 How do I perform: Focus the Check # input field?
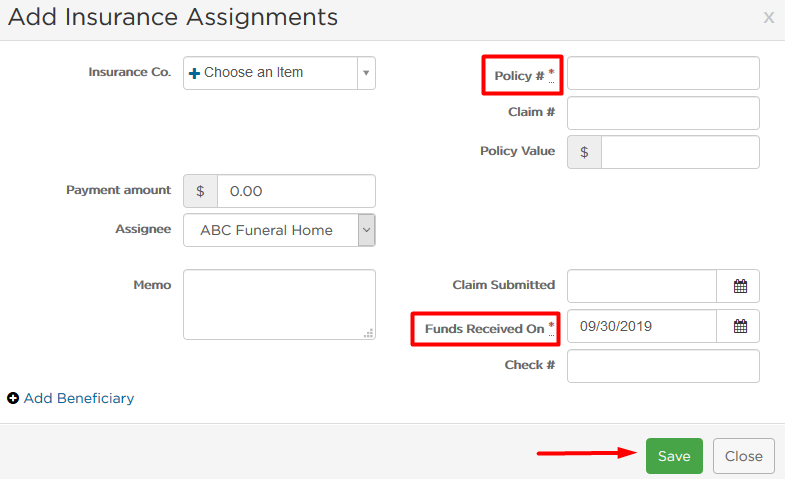click(x=663, y=366)
